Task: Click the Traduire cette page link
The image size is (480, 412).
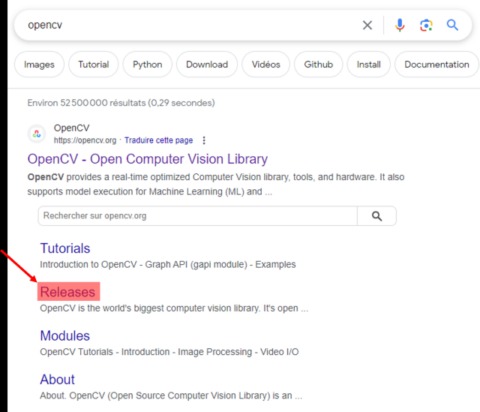Action: point(159,140)
